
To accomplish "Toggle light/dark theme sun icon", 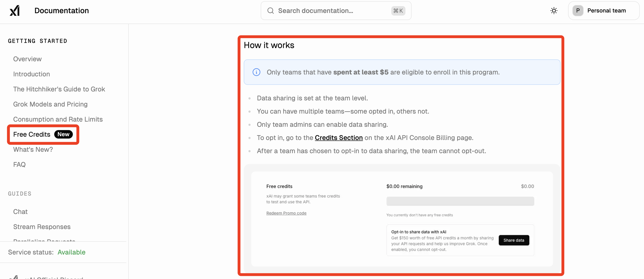I will pyautogui.click(x=554, y=11).
